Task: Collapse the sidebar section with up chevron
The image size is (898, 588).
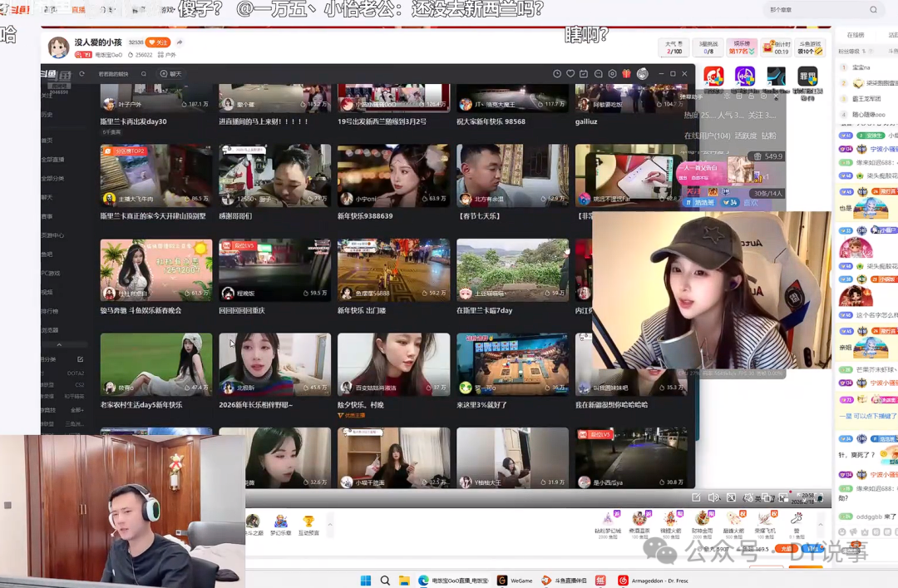Action: coord(59,345)
